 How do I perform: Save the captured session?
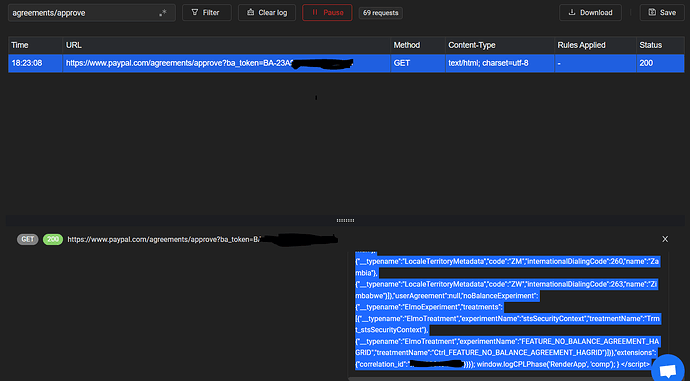[662, 13]
